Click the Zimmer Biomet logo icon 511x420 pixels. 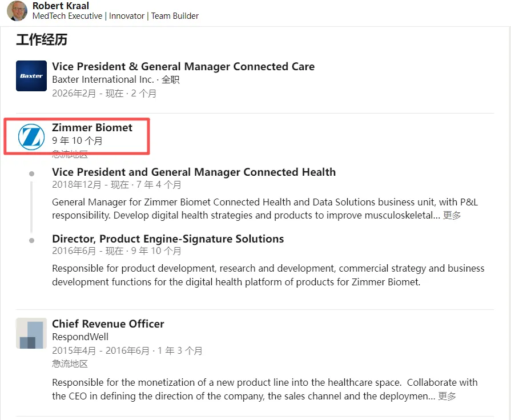(31, 137)
